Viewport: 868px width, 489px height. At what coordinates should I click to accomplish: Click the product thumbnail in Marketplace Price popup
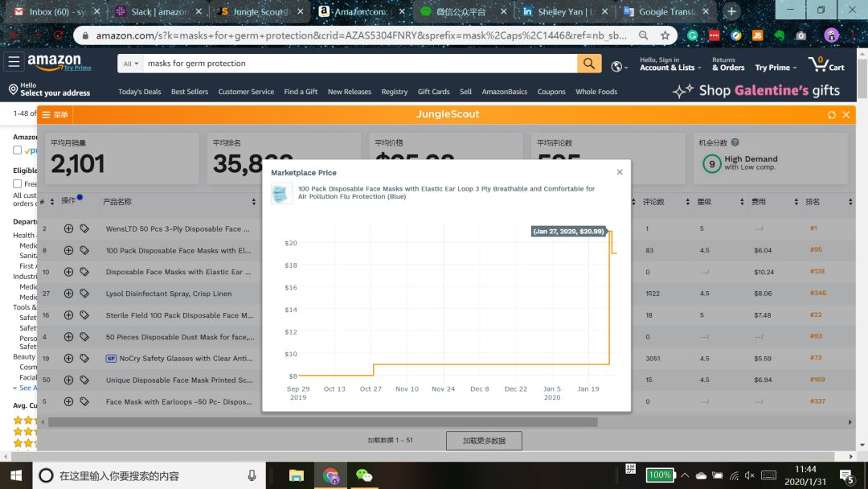(x=282, y=193)
